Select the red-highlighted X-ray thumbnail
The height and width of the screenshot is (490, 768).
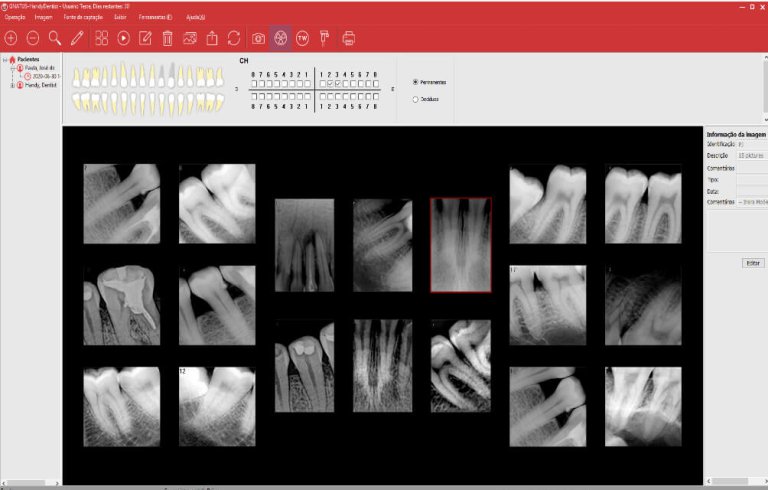pyautogui.click(x=460, y=244)
